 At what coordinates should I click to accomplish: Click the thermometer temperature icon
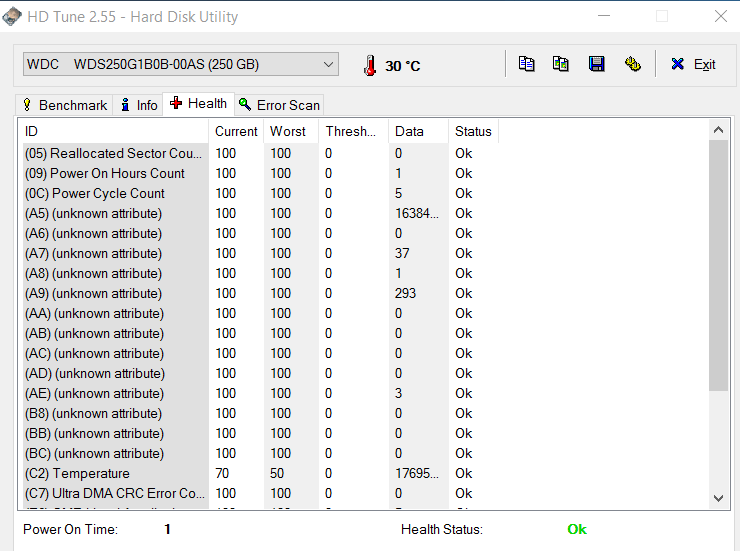(370, 65)
